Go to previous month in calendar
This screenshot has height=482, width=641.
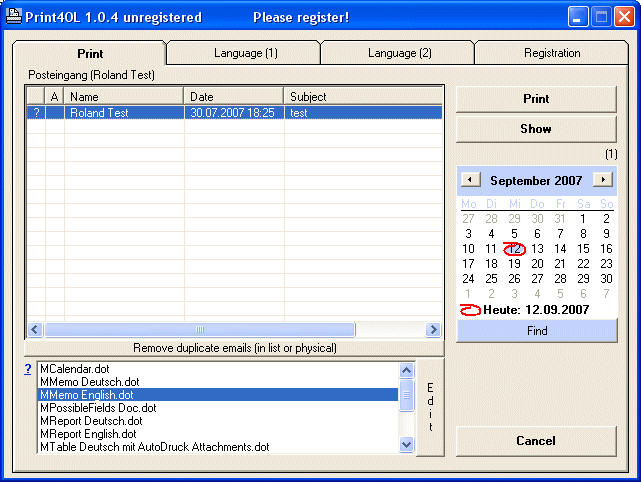click(x=471, y=179)
